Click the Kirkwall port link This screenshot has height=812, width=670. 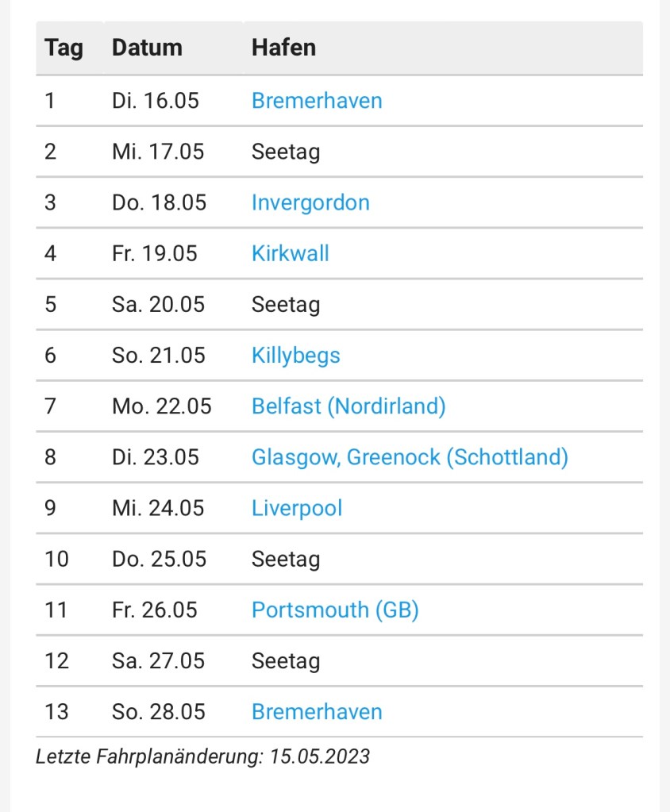(290, 253)
